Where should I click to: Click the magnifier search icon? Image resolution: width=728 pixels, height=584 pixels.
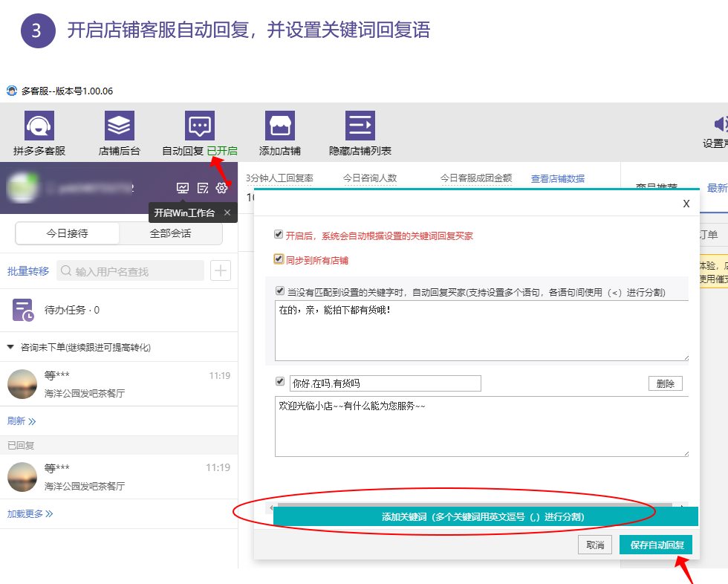[66, 270]
